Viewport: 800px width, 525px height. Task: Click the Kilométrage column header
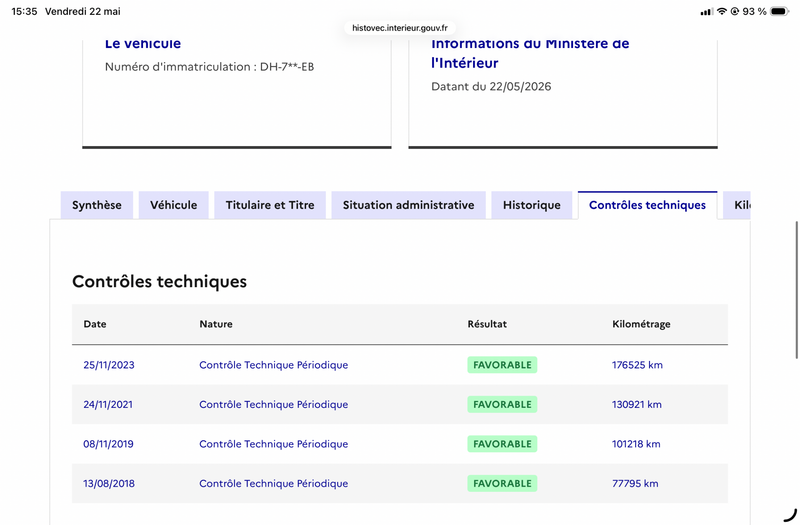tap(641, 324)
